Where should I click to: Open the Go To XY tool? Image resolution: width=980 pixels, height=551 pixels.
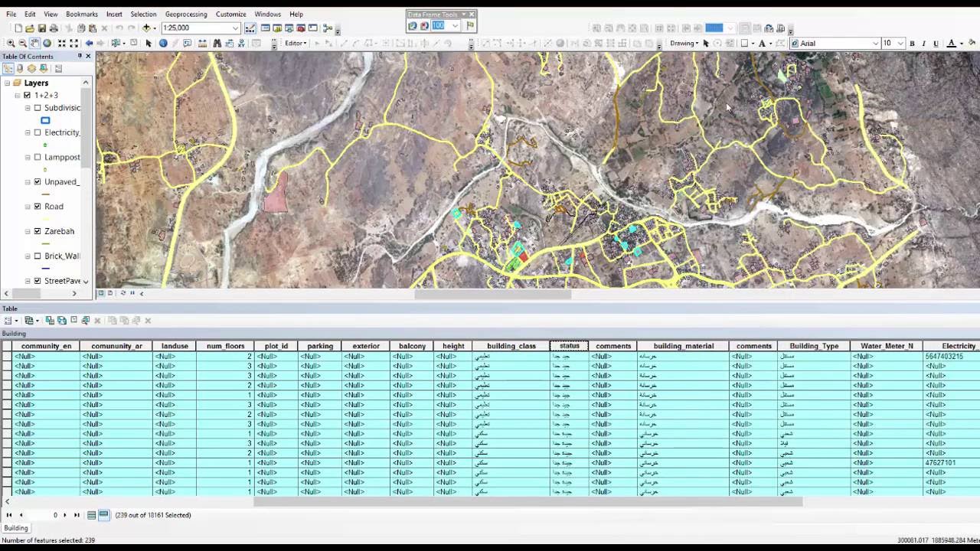241,44
